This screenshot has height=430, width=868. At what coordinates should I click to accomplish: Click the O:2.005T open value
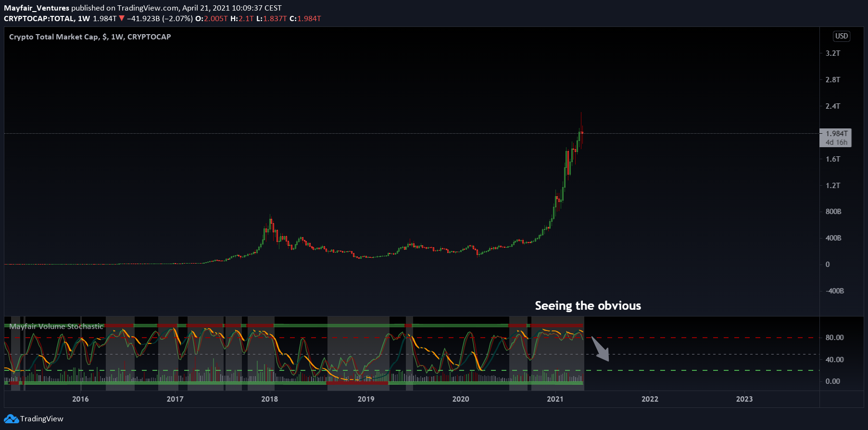(x=212, y=19)
